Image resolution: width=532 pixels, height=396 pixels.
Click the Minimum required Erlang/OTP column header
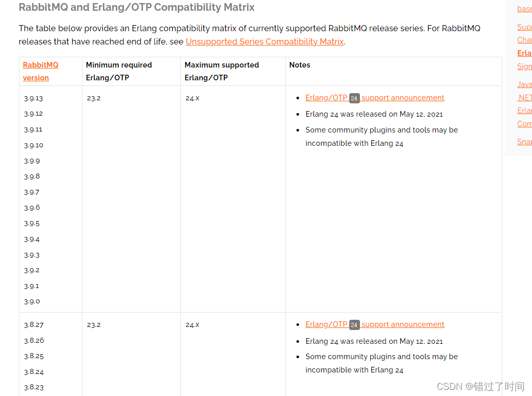pos(119,71)
